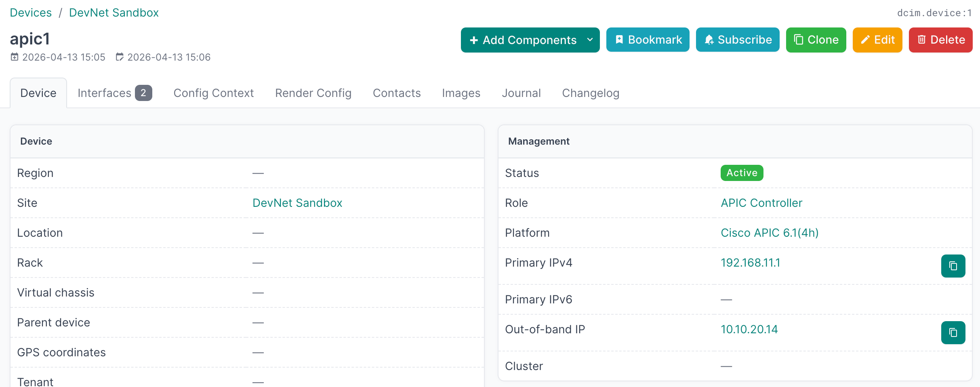Image resolution: width=980 pixels, height=387 pixels.
Task: Subscribe to this device's notifications
Action: pyautogui.click(x=737, y=40)
